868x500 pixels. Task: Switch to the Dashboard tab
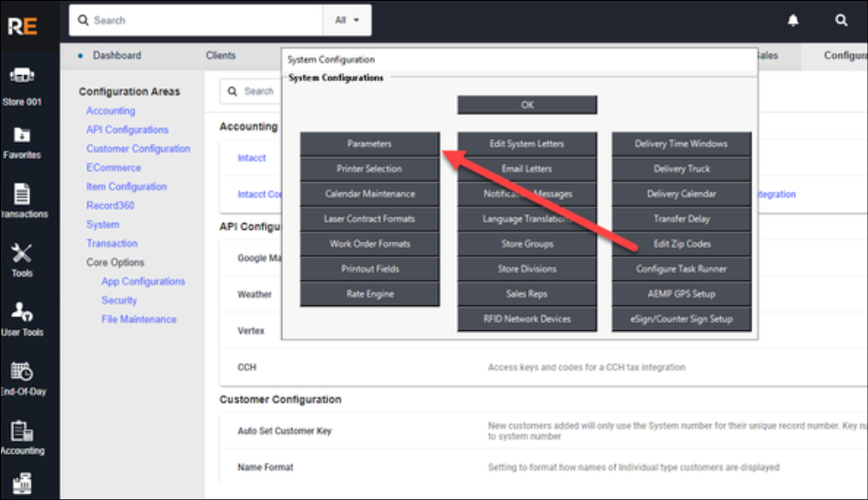click(x=116, y=55)
